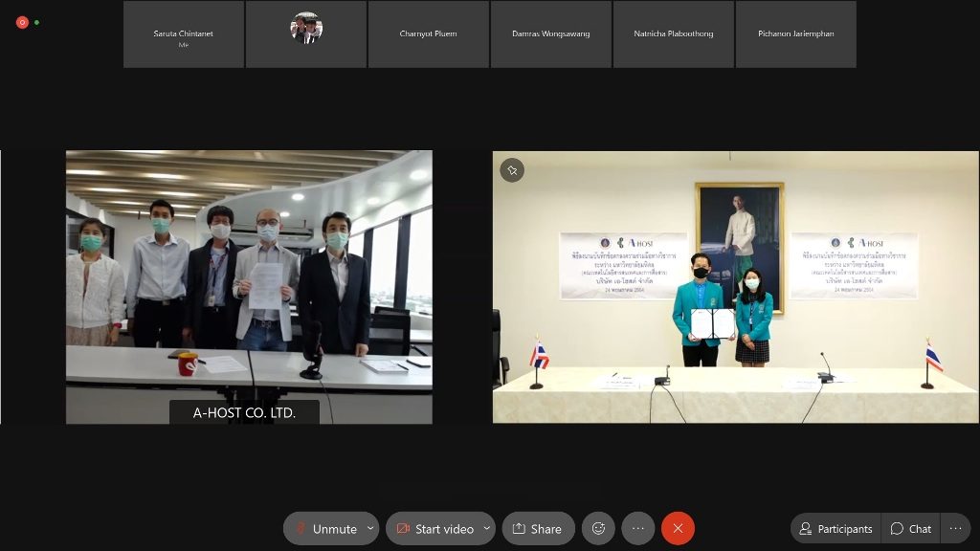
Task: Select Damras Wongsawang participant tile
Action: (550, 34)
